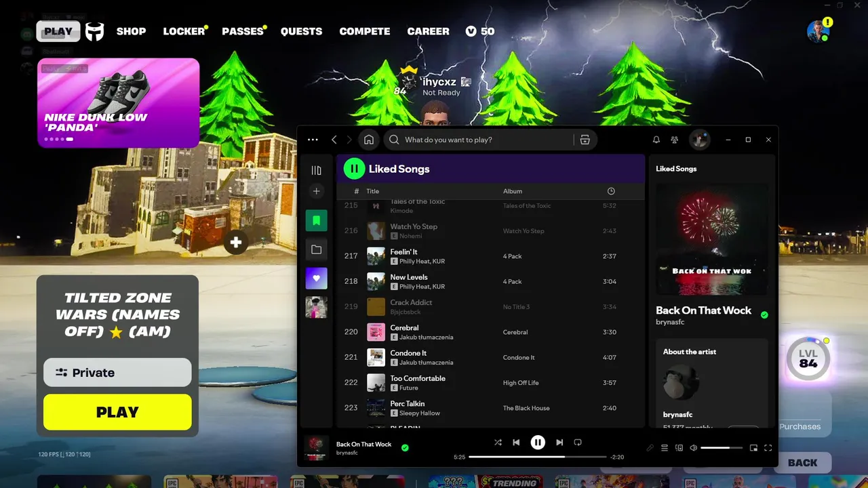The image size is (868, 488).
Task: Sort by duration clock icon
Action: pyautogui.click(x=611, y=191)
